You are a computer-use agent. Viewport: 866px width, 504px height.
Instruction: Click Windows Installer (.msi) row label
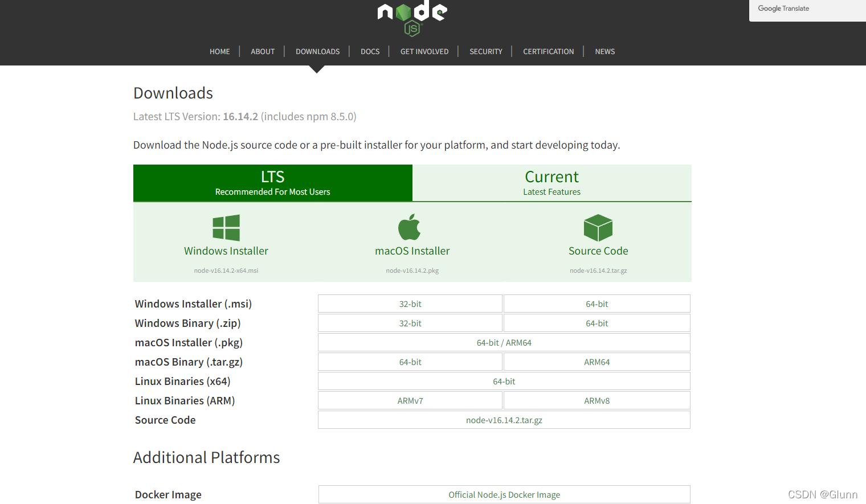click(193, 304)
